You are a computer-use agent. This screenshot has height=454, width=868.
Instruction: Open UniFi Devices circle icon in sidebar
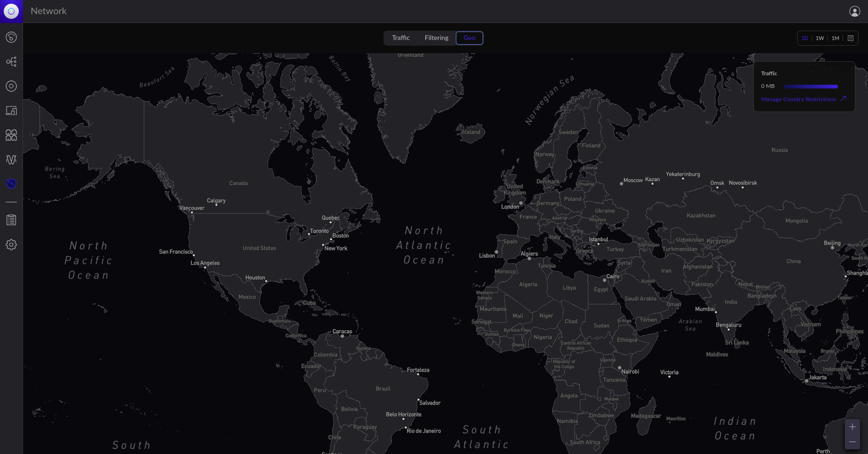tap(11, 86)
